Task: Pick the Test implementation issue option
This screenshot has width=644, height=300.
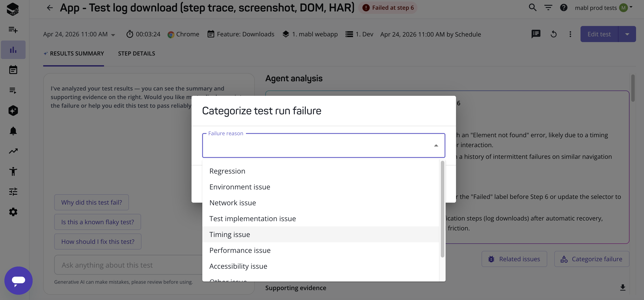Action: tap(253, 219)
